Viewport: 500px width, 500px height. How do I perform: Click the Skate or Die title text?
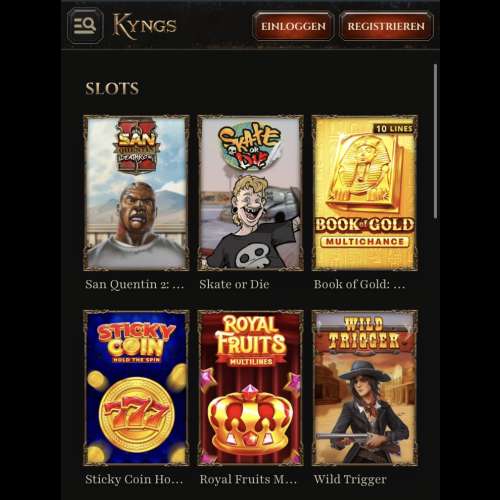point(234,284)
